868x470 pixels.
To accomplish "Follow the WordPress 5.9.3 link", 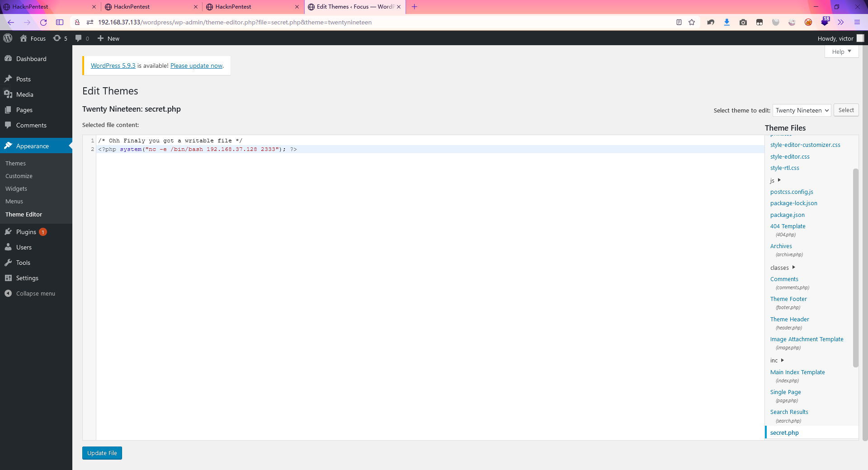I will click(x=113, y=66).
